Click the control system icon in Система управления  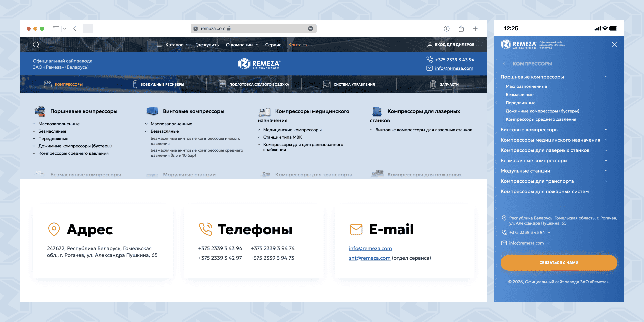click(327, 84)
